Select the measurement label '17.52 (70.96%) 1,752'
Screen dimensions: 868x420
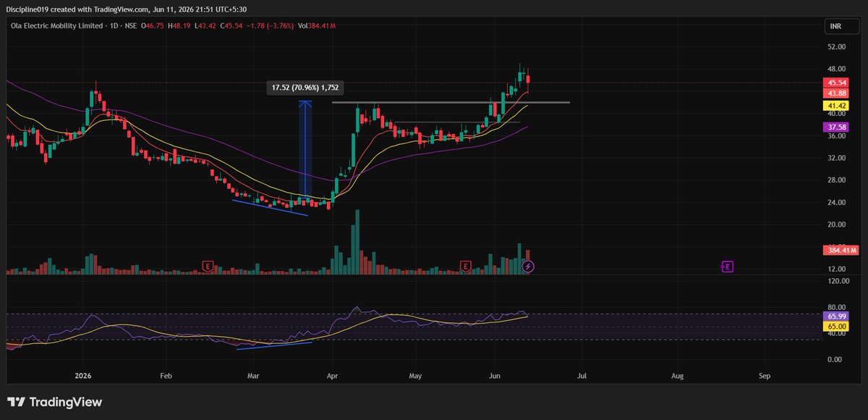click(x=305, y=88)
